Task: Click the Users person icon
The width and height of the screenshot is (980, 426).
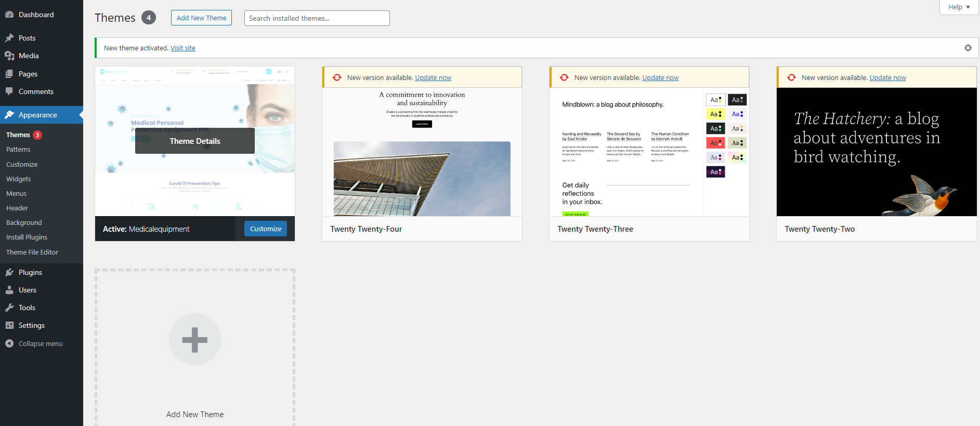Action: (9, 290)
